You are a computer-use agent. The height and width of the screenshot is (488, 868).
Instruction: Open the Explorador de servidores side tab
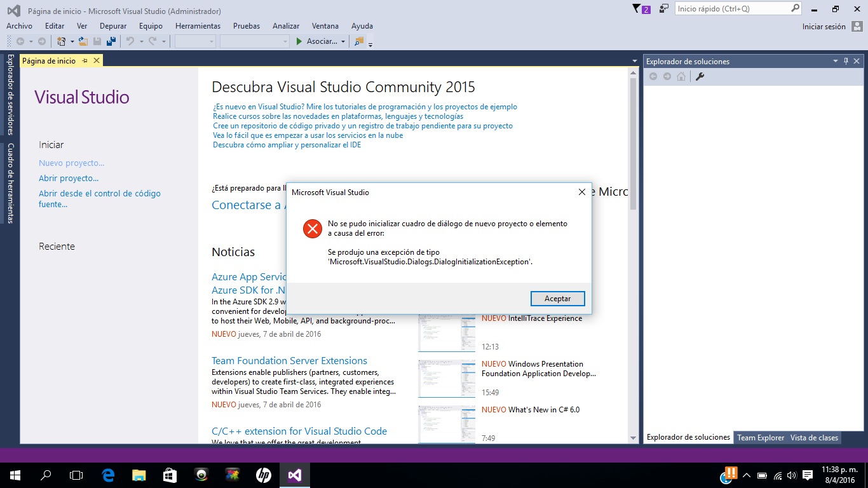pos(10,94)
